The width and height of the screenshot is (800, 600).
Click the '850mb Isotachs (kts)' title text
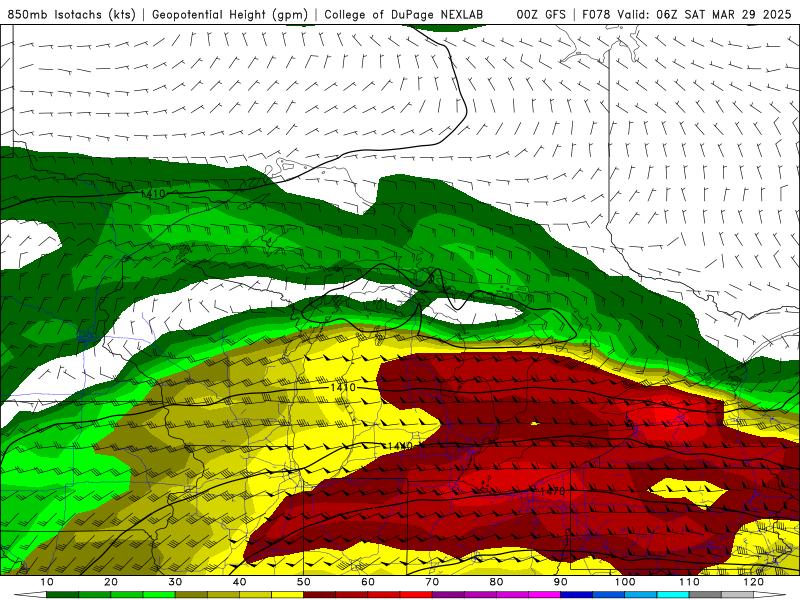tap(71, 14)
